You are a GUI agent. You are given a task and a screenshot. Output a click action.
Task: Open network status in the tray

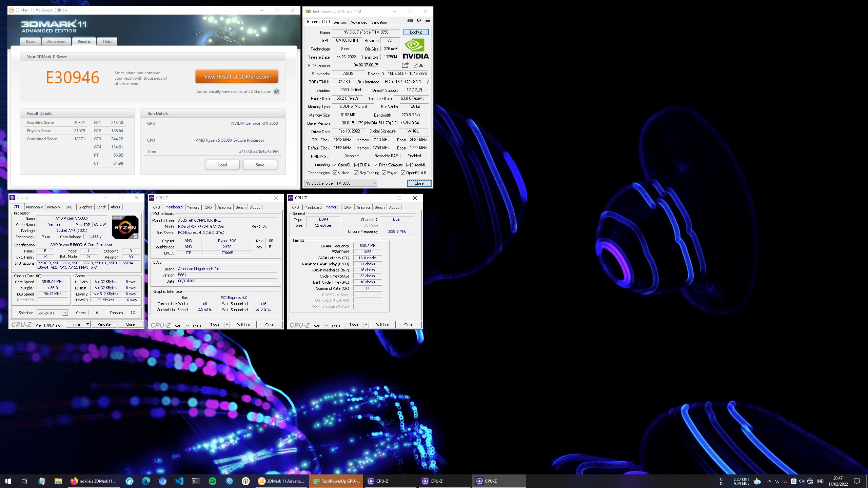810,481
